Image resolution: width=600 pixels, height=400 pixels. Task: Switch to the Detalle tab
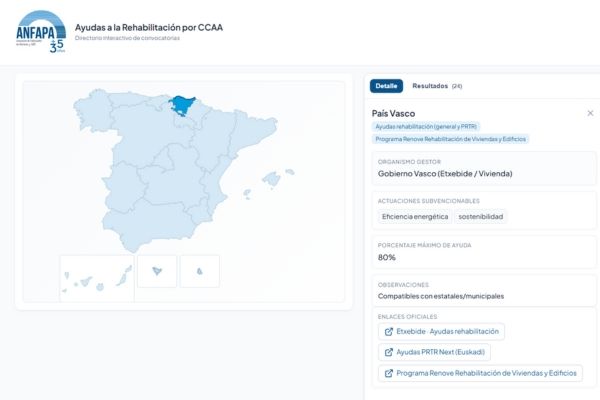tap(386, 86)
